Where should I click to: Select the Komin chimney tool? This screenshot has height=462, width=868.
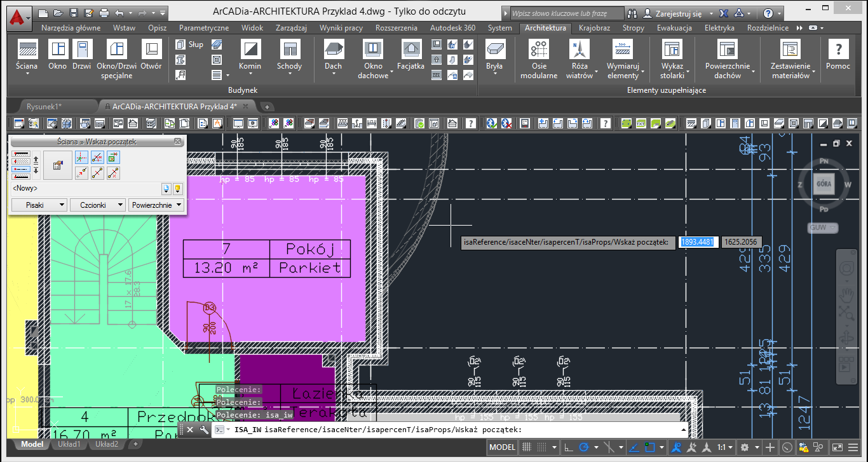(x=250, y=55)
